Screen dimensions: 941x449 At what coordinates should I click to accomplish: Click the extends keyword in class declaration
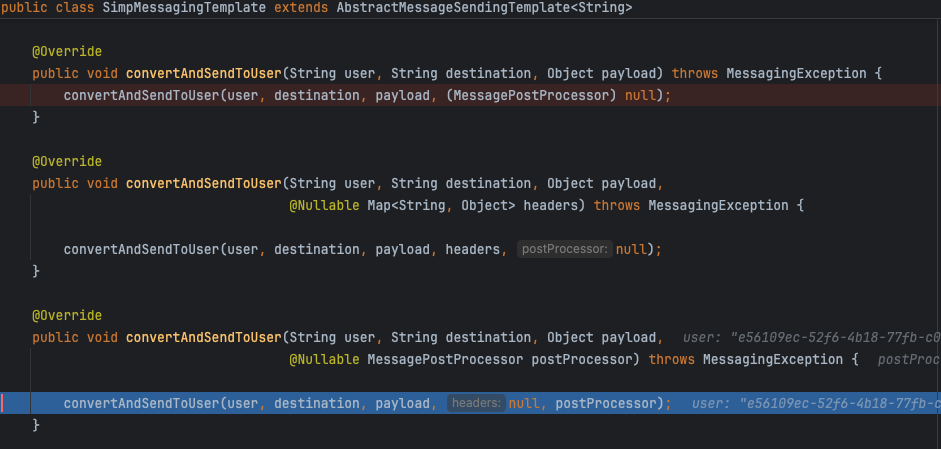(301, 8)
